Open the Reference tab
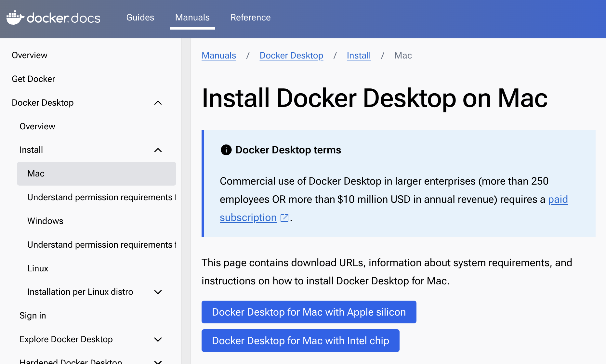The width and height of the screenshot is (606, 364). click(x=250, y=18)
